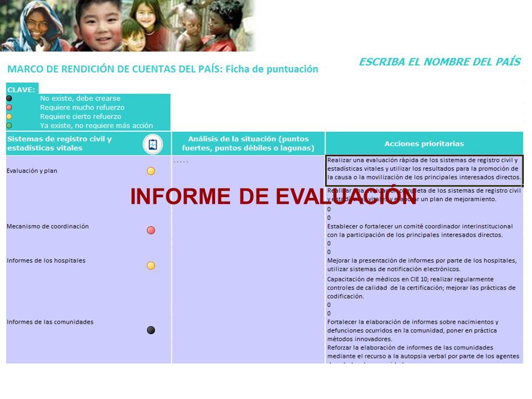Click the red legend dot for Requiere mucho refuerzo

pos(9,108)
